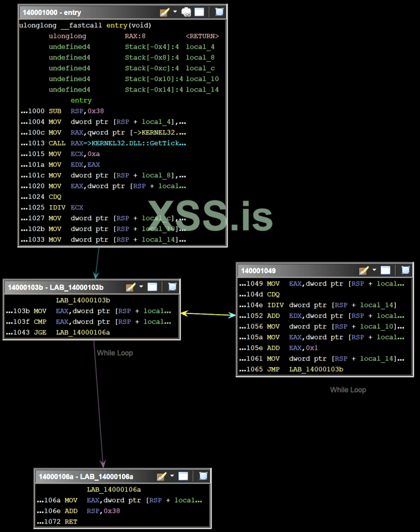420x532 pixels.
Task: Open background color paintbrush in entry block header
Action: (x=165, y=12)
